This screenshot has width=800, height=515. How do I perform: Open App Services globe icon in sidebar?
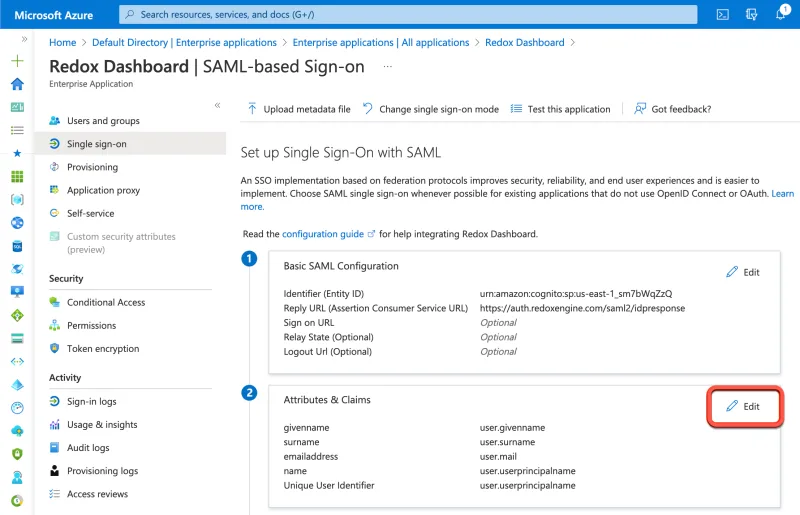tap(17, 223)
